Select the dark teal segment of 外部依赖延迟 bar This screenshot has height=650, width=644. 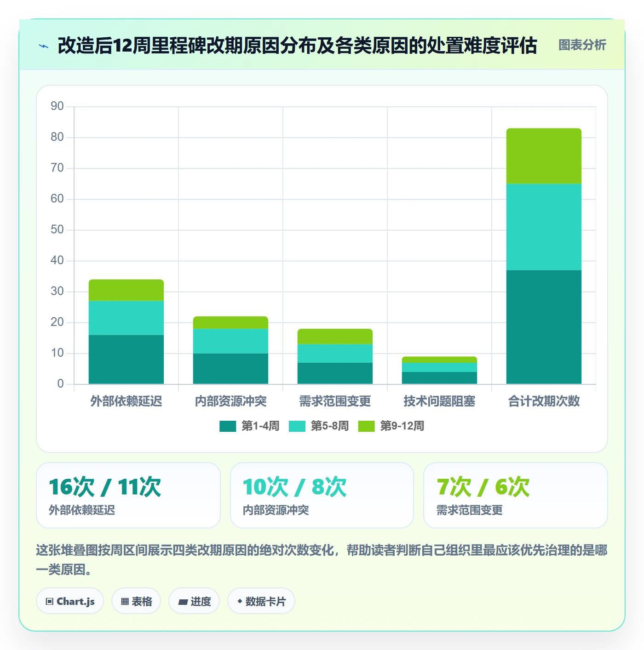pyautogui.click(x=126, y=360)
